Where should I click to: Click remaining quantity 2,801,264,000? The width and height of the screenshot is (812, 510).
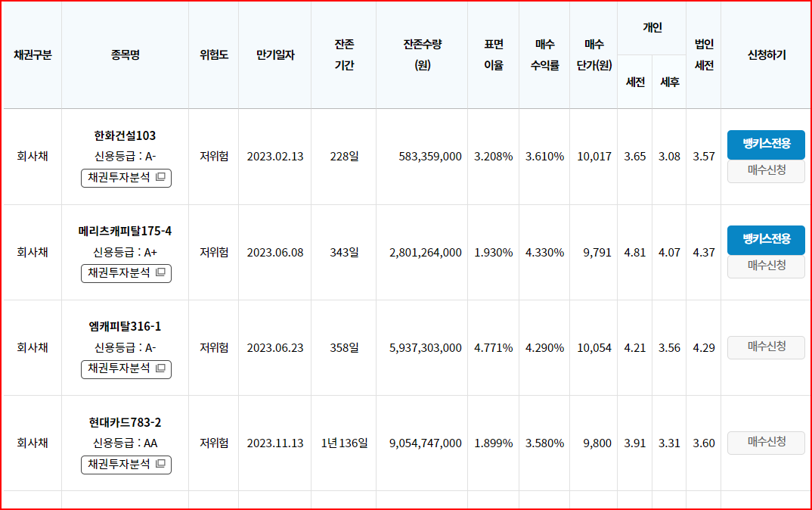click(x=425, y=253)
